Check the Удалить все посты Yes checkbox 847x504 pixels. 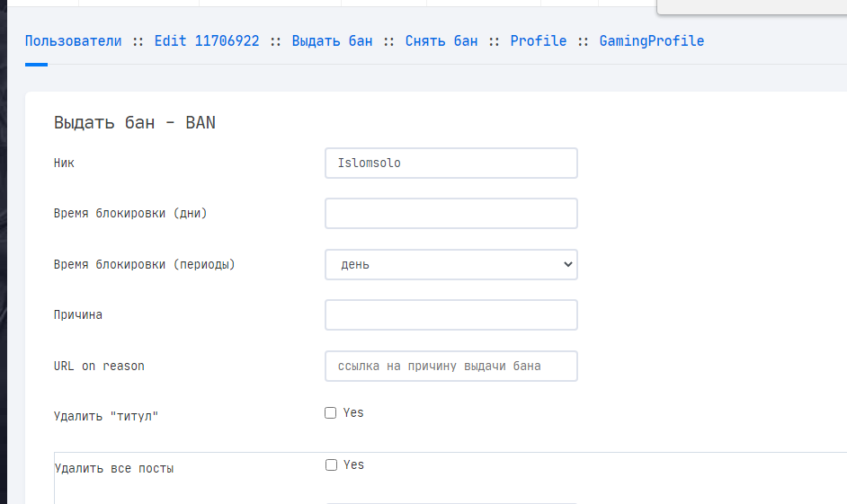tap(331, 465)
